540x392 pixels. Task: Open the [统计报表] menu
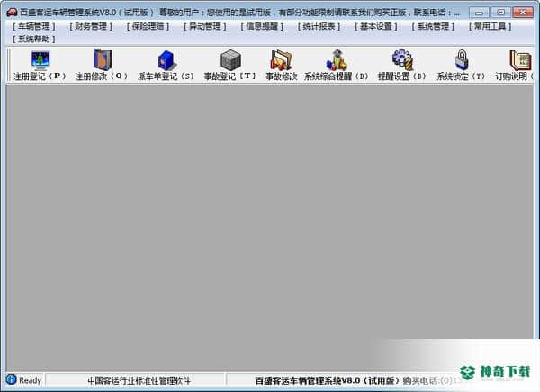coord(319,26)
